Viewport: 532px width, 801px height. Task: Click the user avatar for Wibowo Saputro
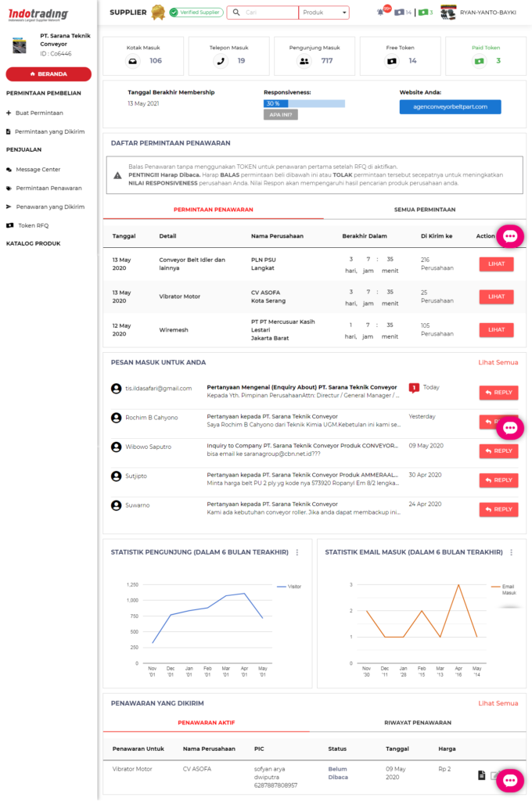(117, 447)
